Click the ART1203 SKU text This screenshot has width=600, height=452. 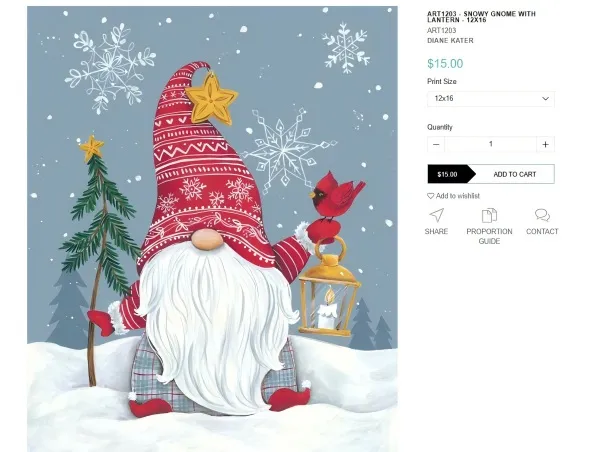[442, 31]
